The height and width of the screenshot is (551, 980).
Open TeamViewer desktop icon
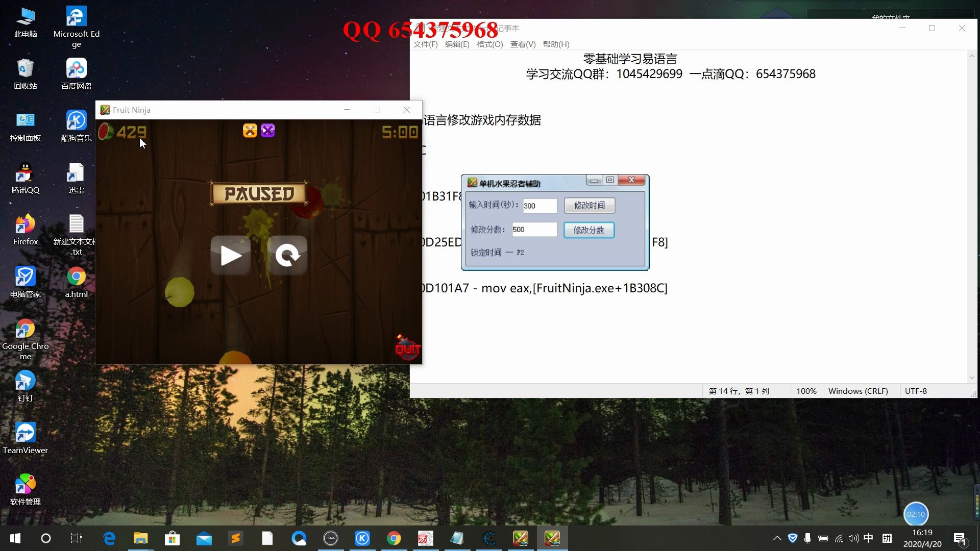click(25, 438)
